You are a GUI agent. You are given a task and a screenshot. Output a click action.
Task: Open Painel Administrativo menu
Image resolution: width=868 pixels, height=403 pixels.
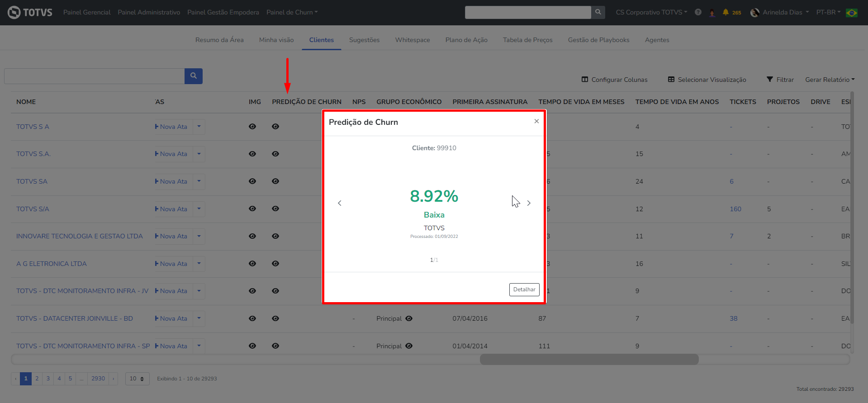(149, 12)
